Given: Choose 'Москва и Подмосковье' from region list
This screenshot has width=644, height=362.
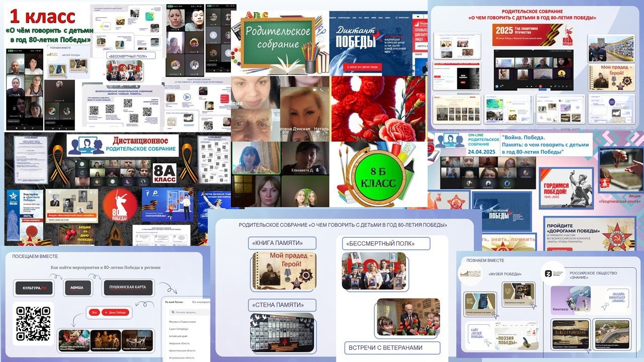Looking at the screenshot, I should (x=183, y=321).
